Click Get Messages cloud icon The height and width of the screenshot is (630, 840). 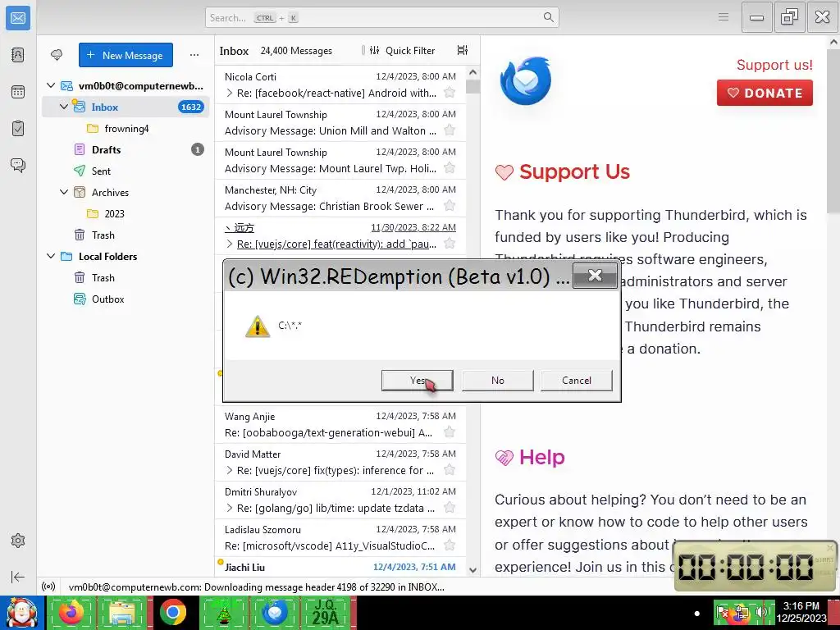tap(57, 55)
